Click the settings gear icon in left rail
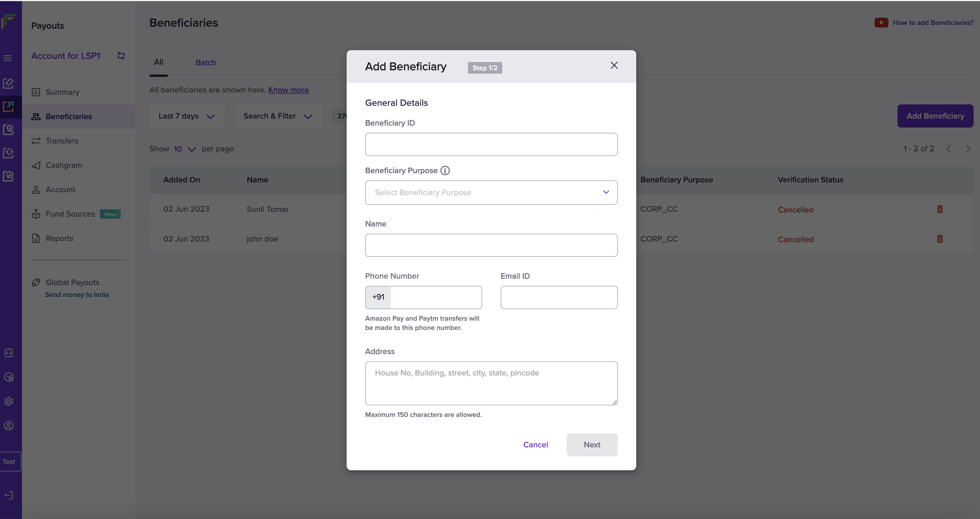Viewport: 980px width, 519px height. (9, 401)
